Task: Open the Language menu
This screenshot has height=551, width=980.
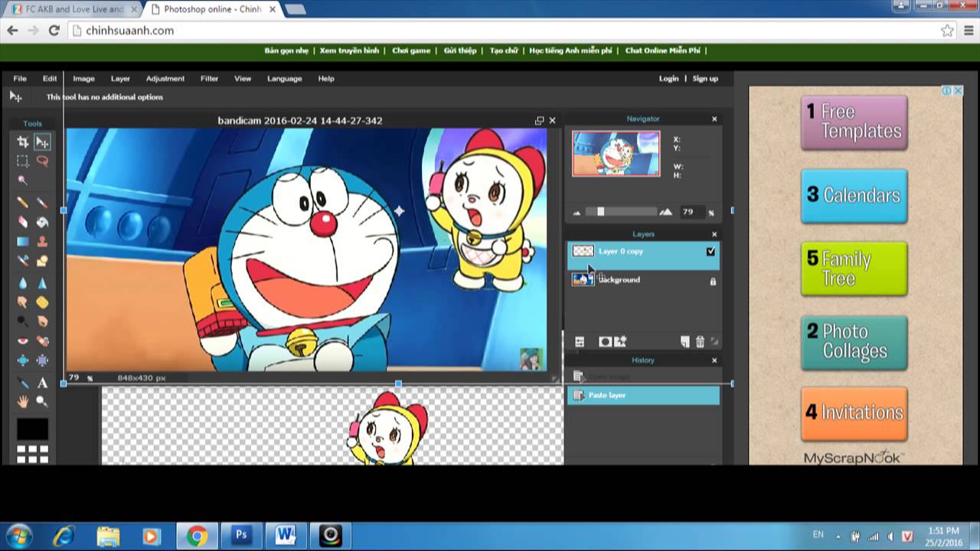Action: pos(284,78)
